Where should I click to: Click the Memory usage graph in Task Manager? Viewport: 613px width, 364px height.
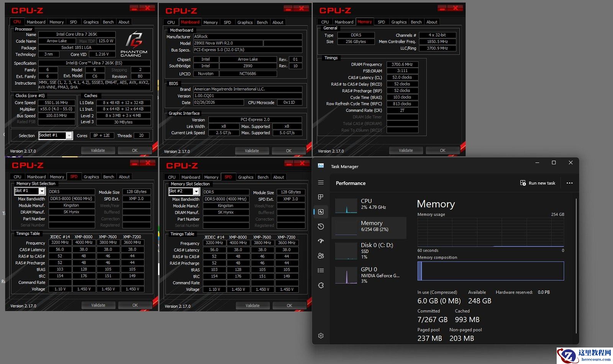[x=490, y=232]
